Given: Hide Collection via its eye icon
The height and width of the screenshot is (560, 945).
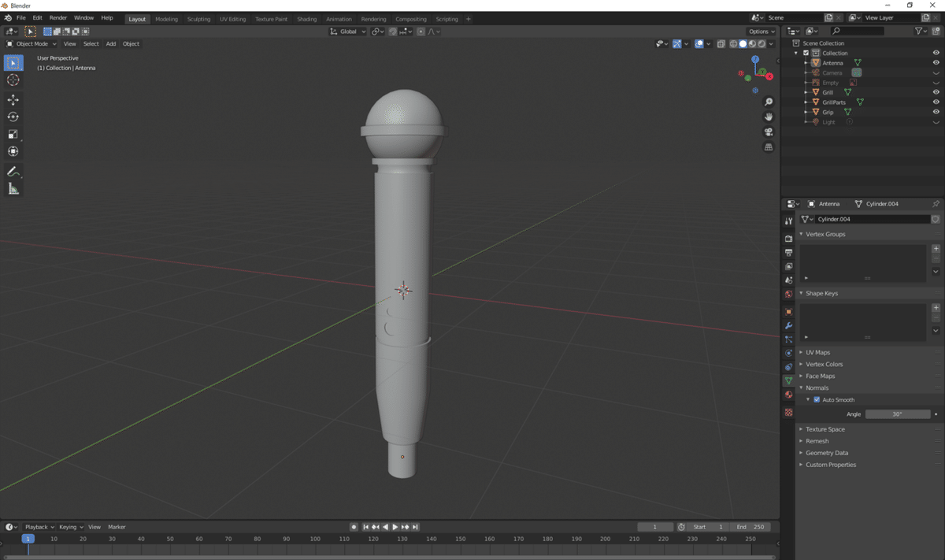Looking at the screenshot, I should 936,53.
